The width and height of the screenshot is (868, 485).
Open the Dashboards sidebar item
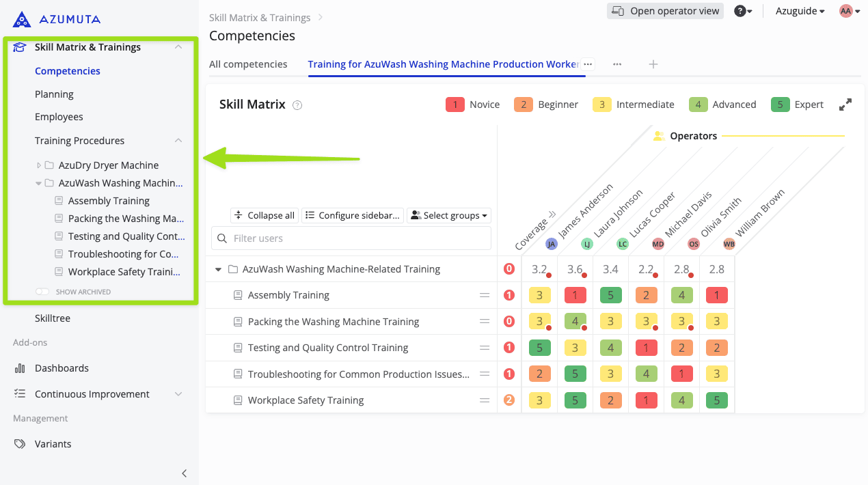pyautogui.click(x=62, y=368)
